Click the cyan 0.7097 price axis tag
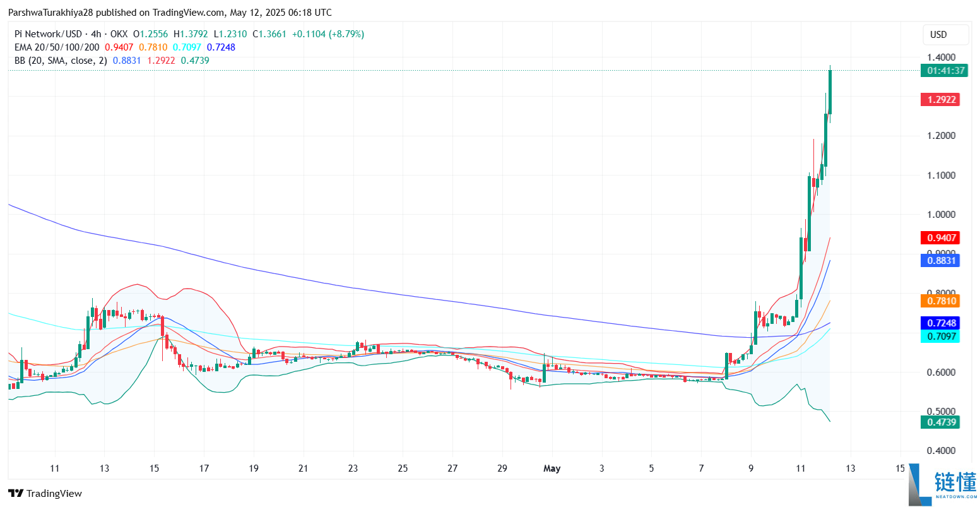 940,337
